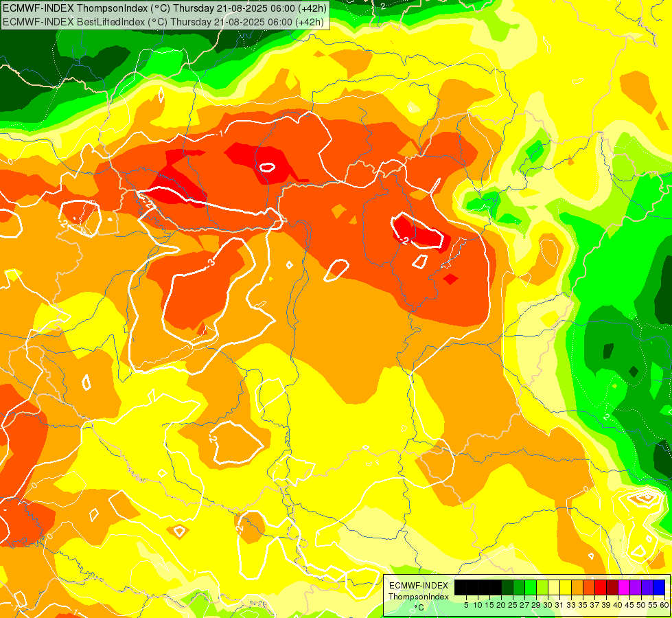Click the bright yellow legend swatch (31–33)
Screen dimensions: 672x618
click(x=566, y=587)
